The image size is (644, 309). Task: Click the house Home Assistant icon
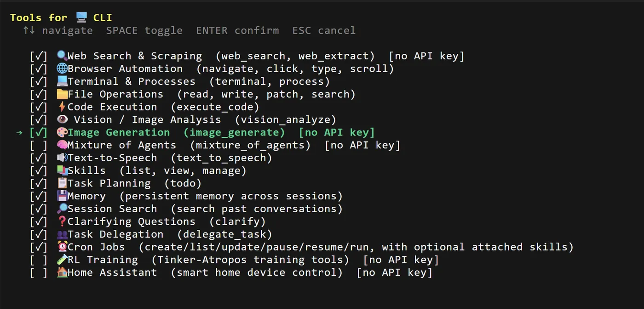(62, 272)
